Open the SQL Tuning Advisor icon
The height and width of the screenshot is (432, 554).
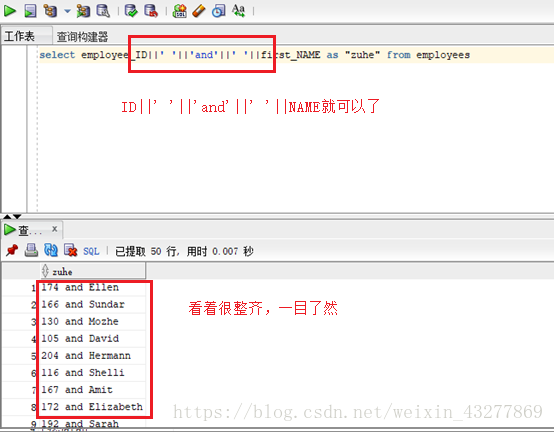(103, 11)
